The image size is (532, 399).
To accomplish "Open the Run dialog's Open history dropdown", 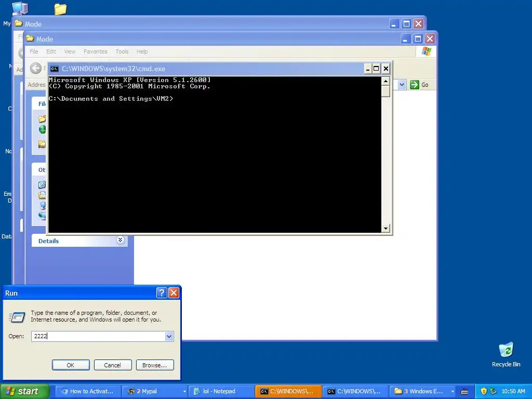I will coord(169,336).
